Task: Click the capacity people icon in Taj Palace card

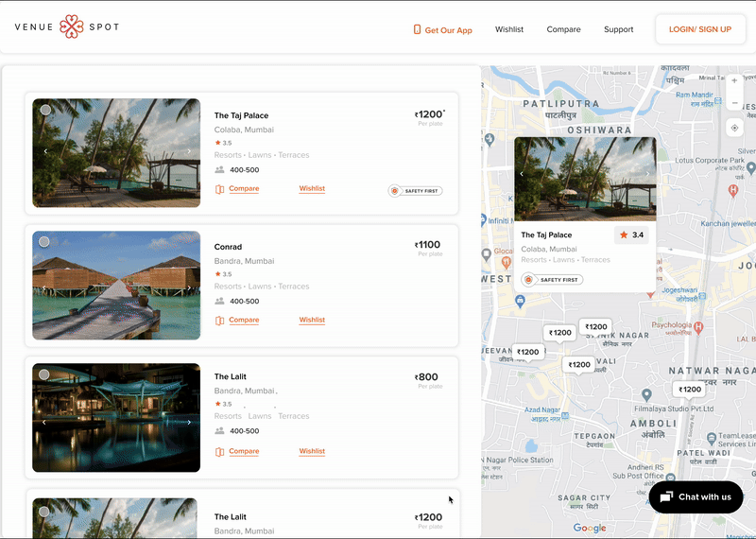Action: tap(219, 170)
